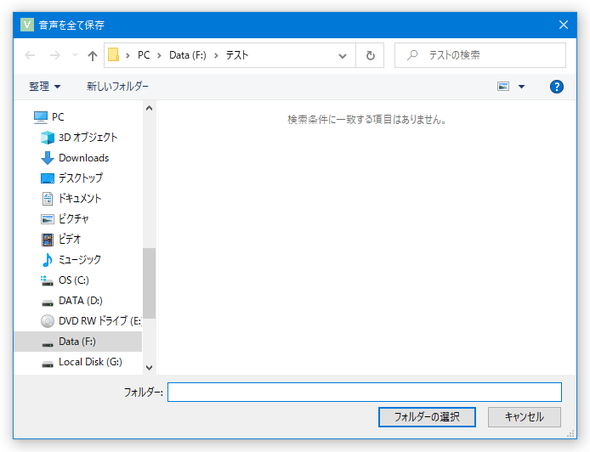The width and height of the screenshot is (590, 452).
Task: Click the デスクトップ desktop icon
Action: coord(47,178)
